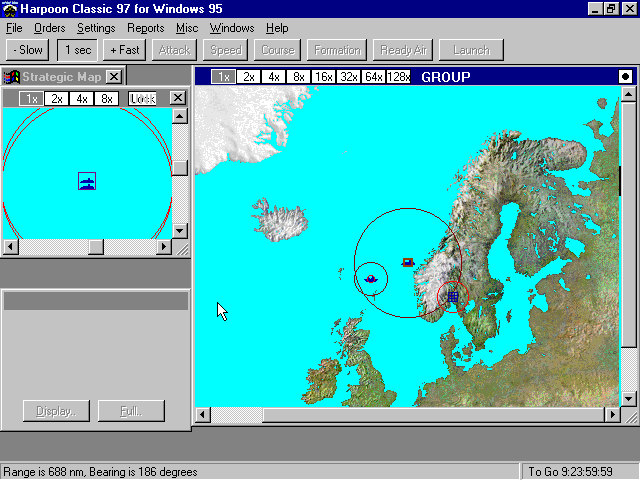Click the Formation toolbar button

pos(337,50)
